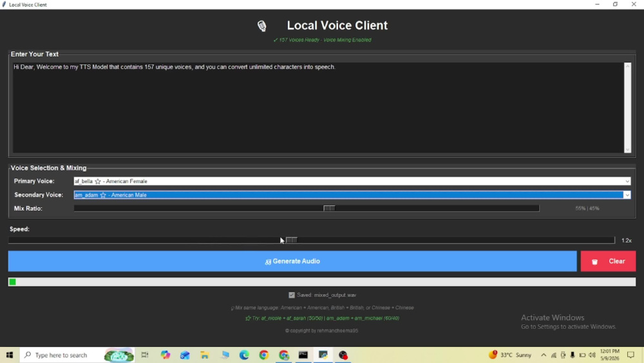Click the Try af_nicole + af_sarah tip
Screen dimensions: 644x363
(323, 319)
